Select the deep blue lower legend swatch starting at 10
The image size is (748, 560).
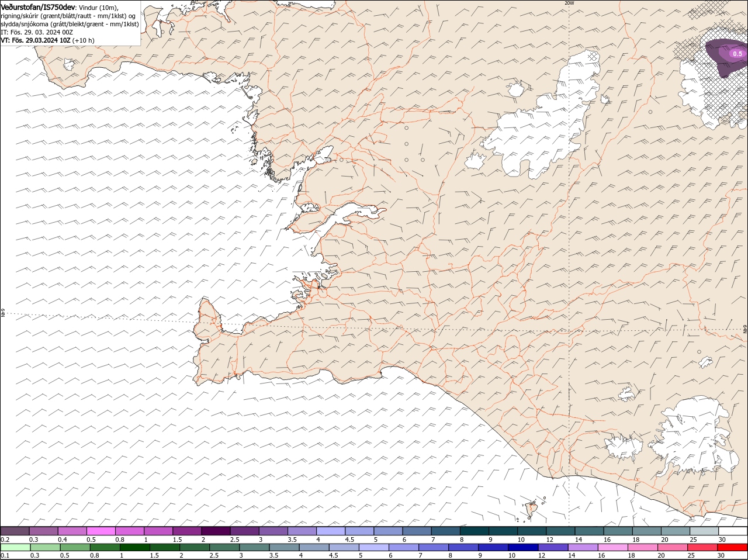click(x=524, y=547)
